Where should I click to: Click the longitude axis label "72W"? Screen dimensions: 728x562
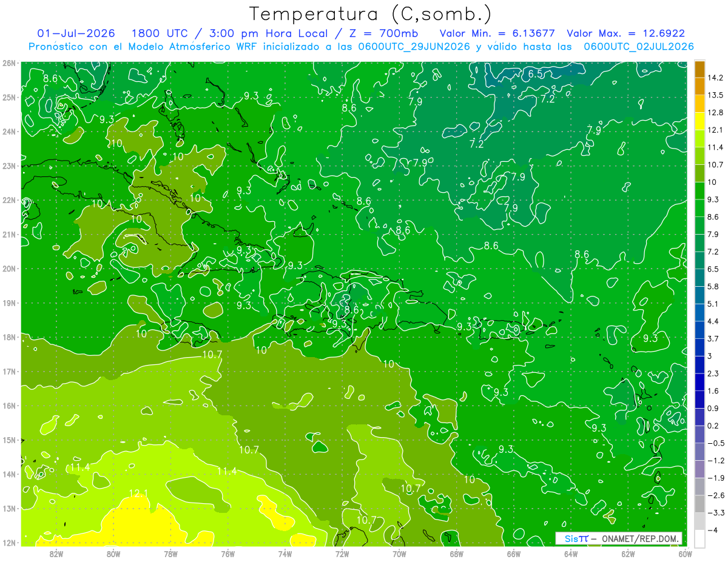pos(342,553)
